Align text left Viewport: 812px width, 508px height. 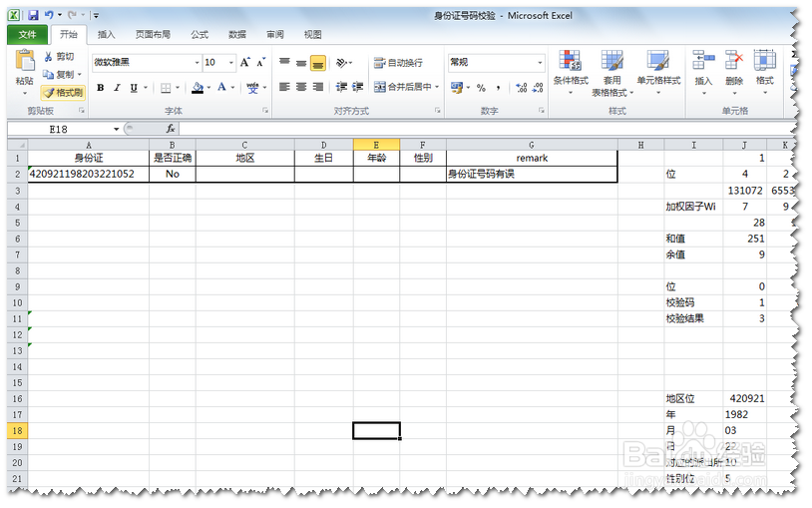tap(284, 87)
